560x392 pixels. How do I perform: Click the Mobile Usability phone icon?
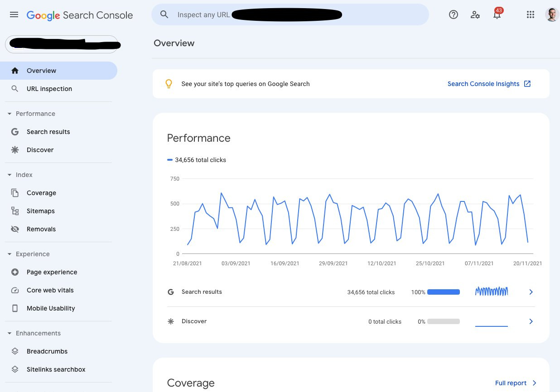click(15, 308)
